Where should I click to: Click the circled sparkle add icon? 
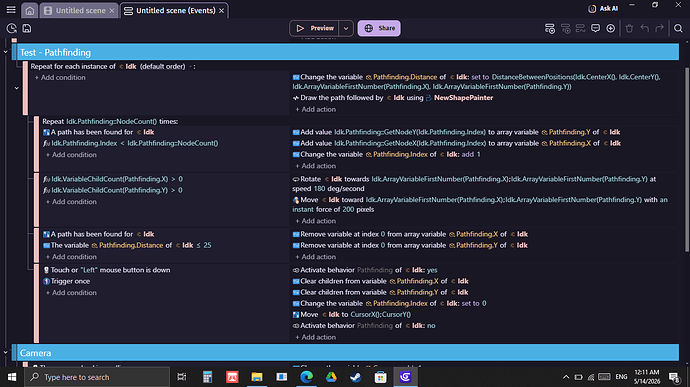pos(610,29)
